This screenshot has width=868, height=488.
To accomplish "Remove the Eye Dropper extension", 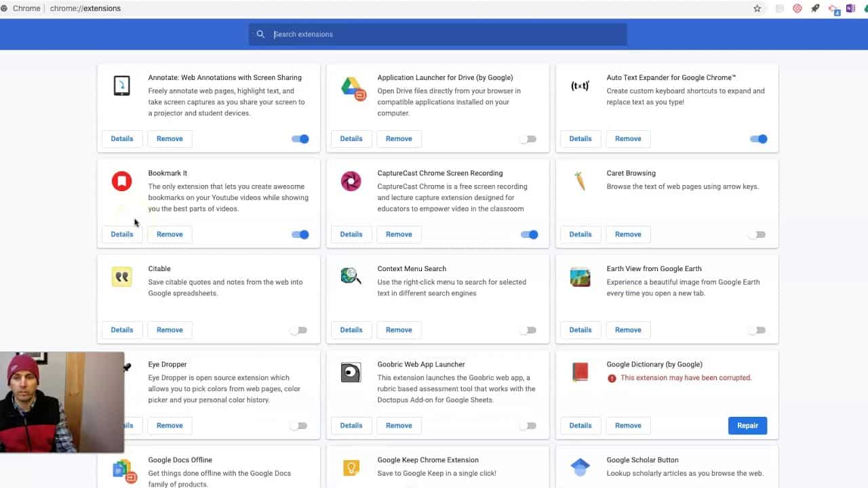I will (170, 426).
